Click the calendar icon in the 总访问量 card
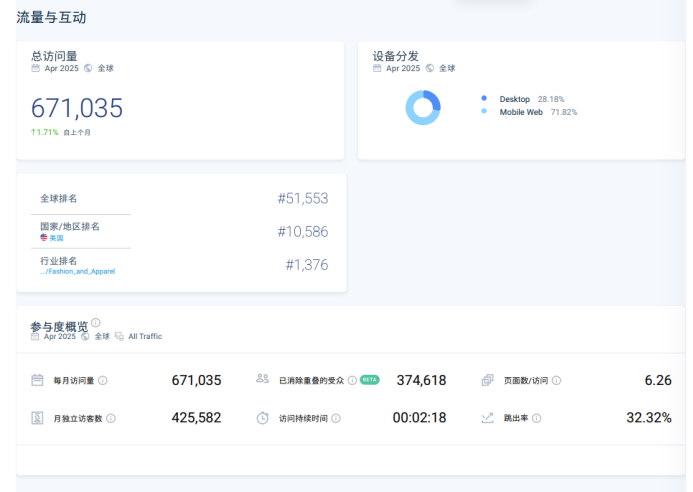The height and width of the screenshot is (492, 693). point(36,69)
